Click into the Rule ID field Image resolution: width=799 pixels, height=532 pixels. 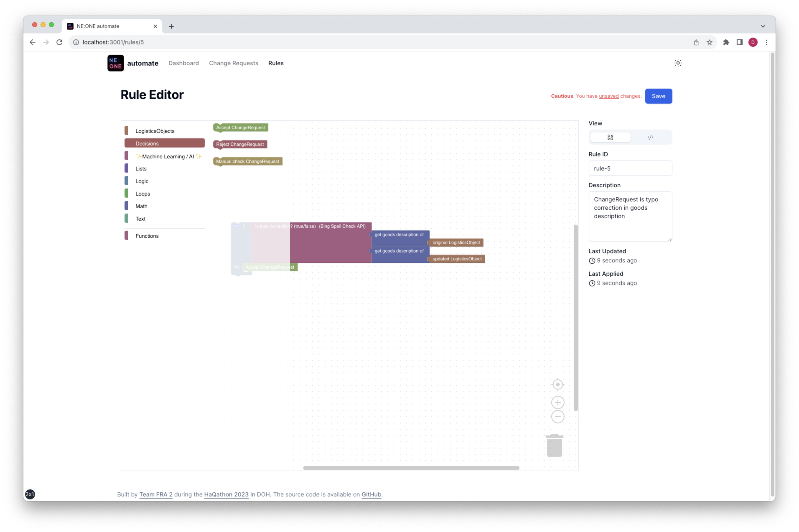pos(630,168)
